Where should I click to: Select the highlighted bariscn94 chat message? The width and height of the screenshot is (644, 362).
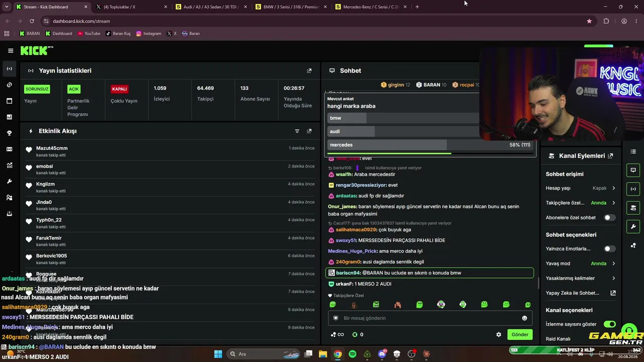click(x=430, y=273)
